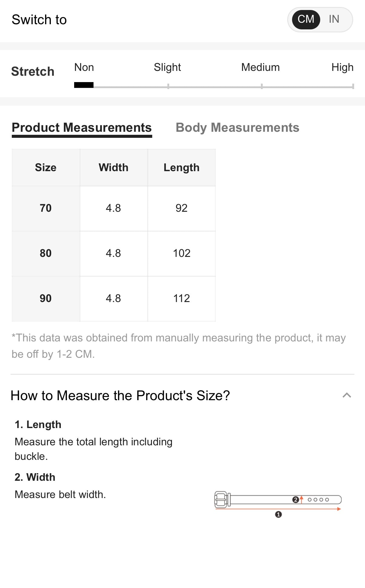Screen dimensions: 365x588
Task: Collapse the How to Measure section chevron
Action: (347, 395)
